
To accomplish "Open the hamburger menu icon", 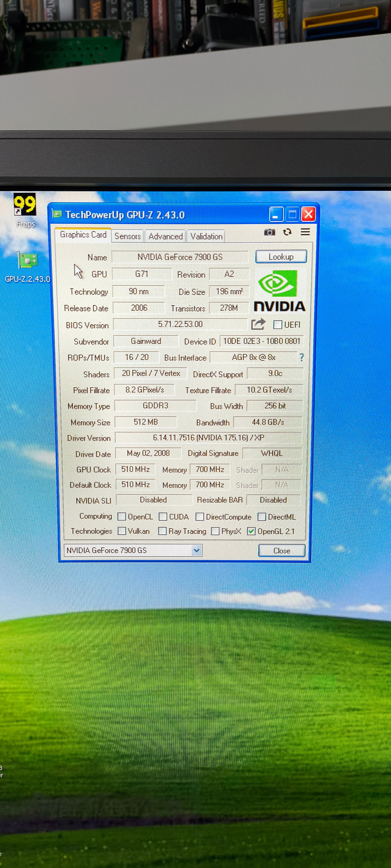I will click(305, 232).
